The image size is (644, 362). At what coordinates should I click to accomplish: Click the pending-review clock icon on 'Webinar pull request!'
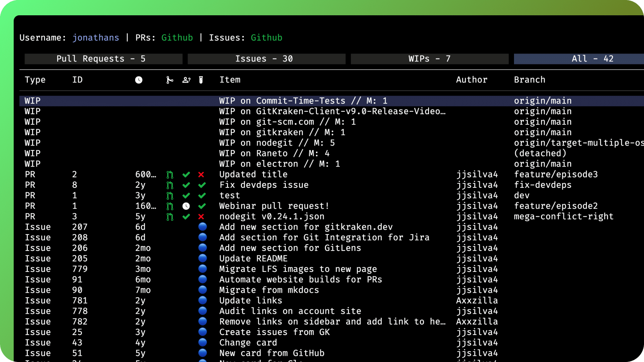(186, 206)
